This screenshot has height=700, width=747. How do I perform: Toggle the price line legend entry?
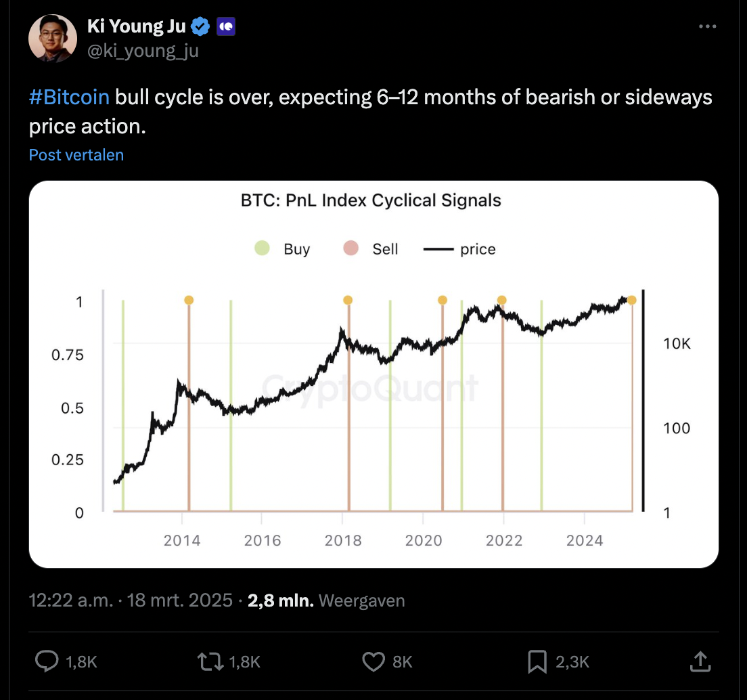tap(460, 249)
